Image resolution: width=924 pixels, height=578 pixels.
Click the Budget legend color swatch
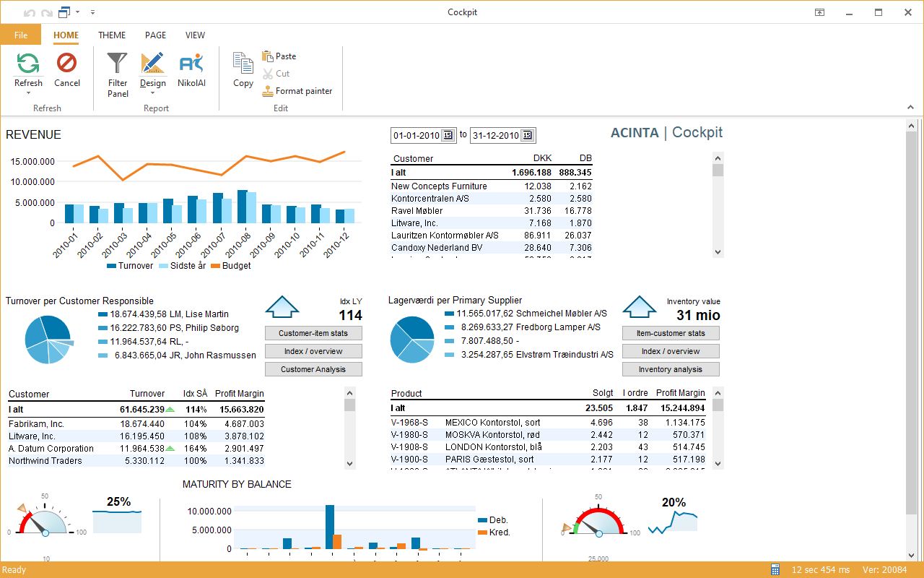pyautogui.click(x=215, y=266)
